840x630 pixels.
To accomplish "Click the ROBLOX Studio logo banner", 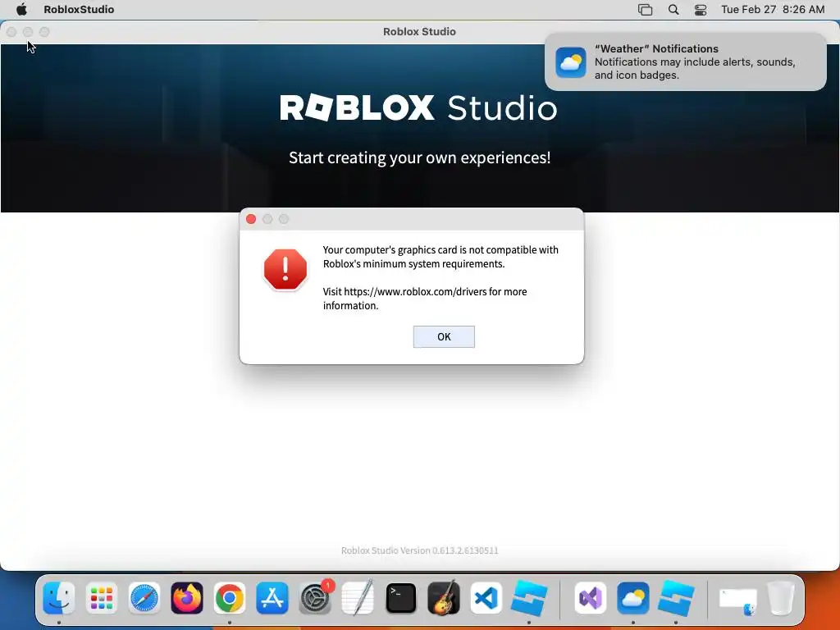I will [418, 107].
